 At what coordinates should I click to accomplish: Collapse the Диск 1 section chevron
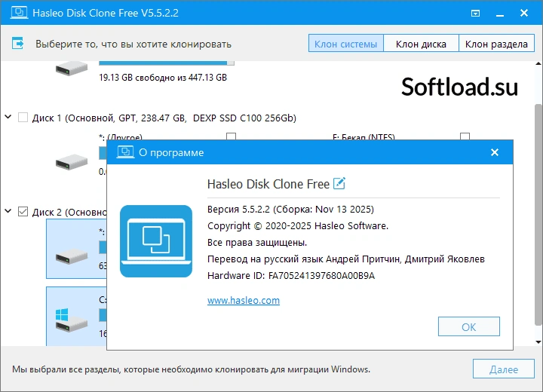click(8, 117)
